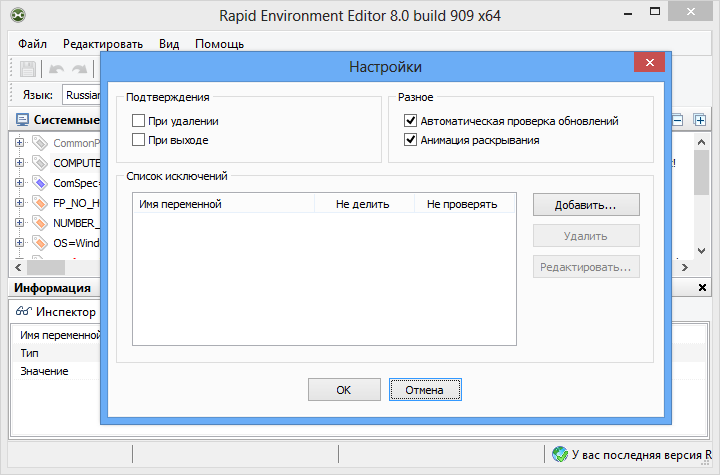The width and height of the screenshot is (720, 475).
Task: Click the COMPUTE variable tag icon
Action: [x=40, y=163]
